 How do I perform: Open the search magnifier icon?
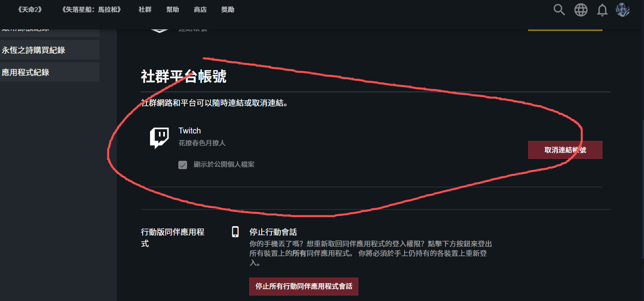coord(559,10)
